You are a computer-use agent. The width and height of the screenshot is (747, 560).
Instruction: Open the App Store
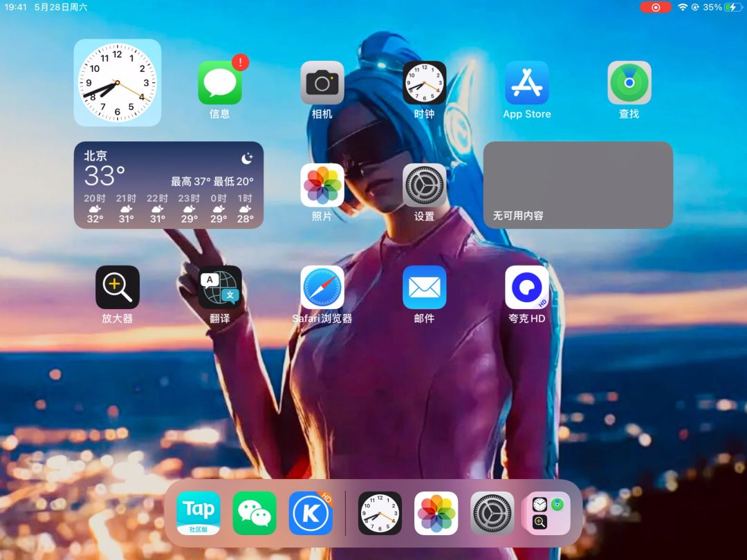point(527,83)
